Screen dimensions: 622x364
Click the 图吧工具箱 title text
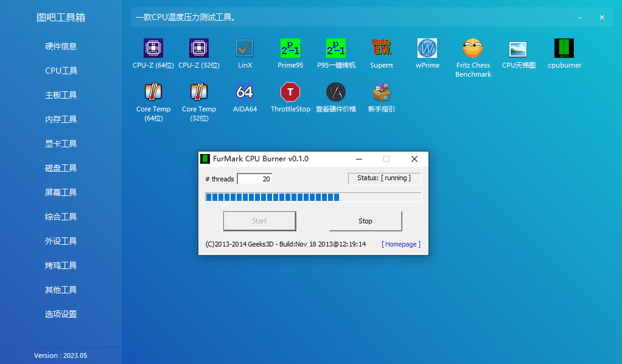[61, 18]
